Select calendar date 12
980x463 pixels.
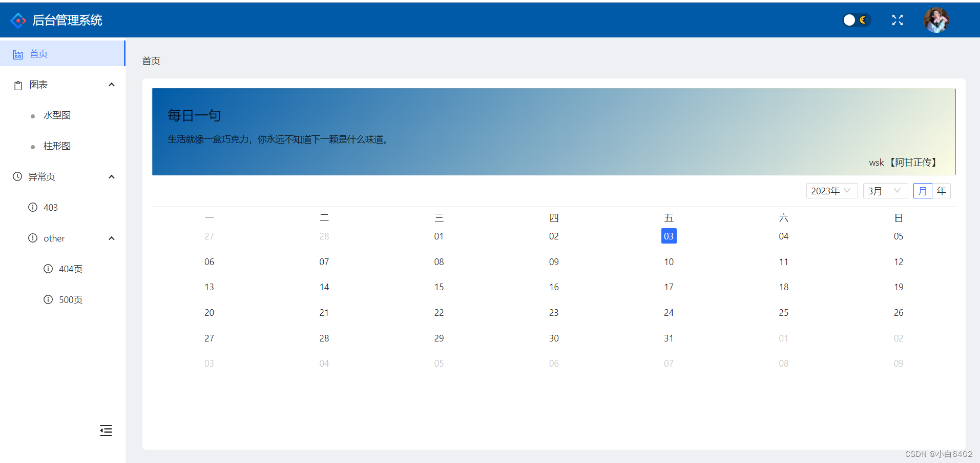tap(899, 262)
